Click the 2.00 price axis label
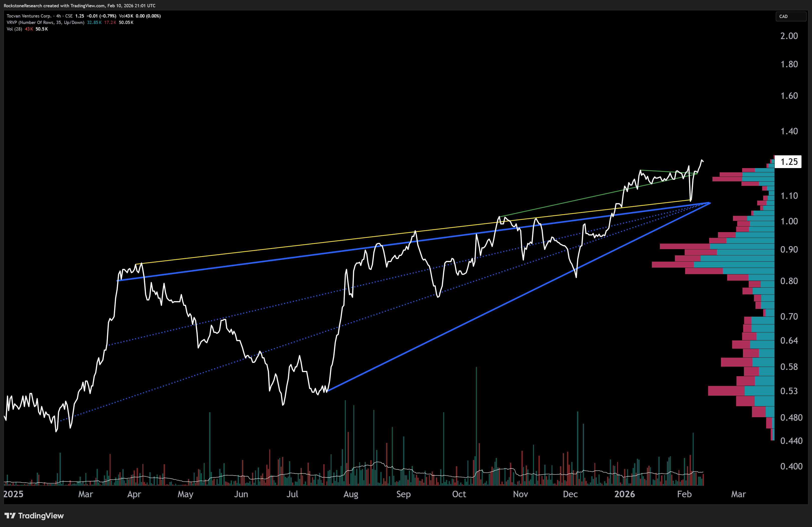Screen dimensions: 812x527 789,36
